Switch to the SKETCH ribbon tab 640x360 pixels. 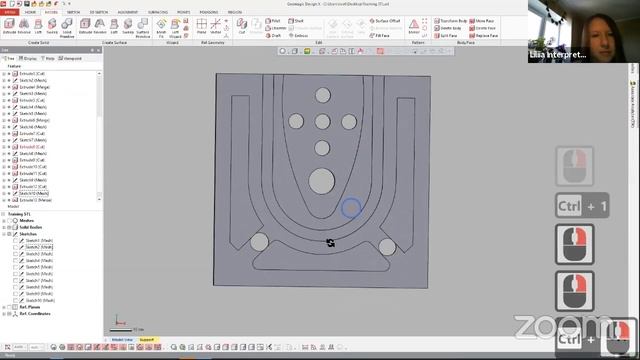point(73,12)
